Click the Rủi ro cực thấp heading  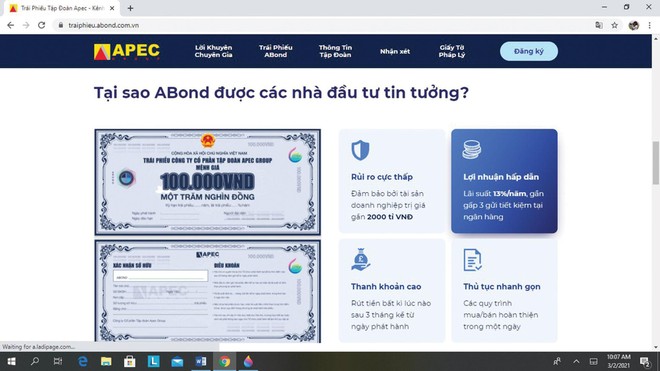(x=382, y=177)
